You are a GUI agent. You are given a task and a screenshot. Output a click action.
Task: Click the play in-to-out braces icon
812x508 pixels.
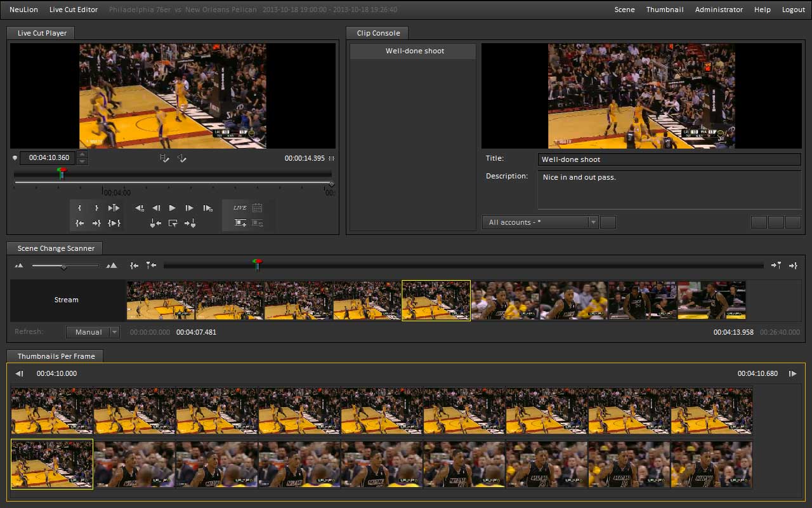[x=114, y=223]
